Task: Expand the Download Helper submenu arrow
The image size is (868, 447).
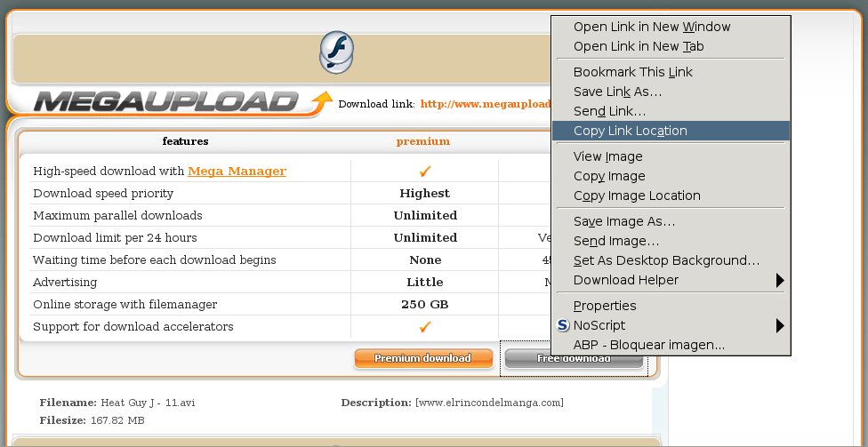Action: (x=780, y=281)
